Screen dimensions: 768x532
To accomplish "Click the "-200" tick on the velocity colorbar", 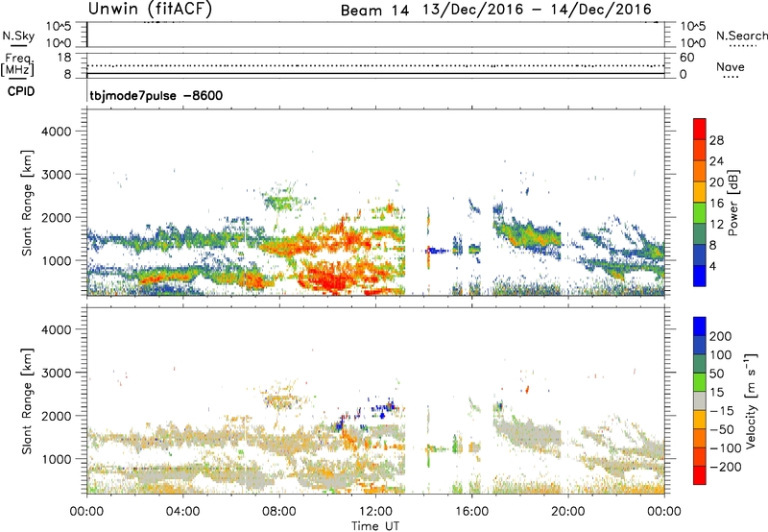I will coord(725,467).
